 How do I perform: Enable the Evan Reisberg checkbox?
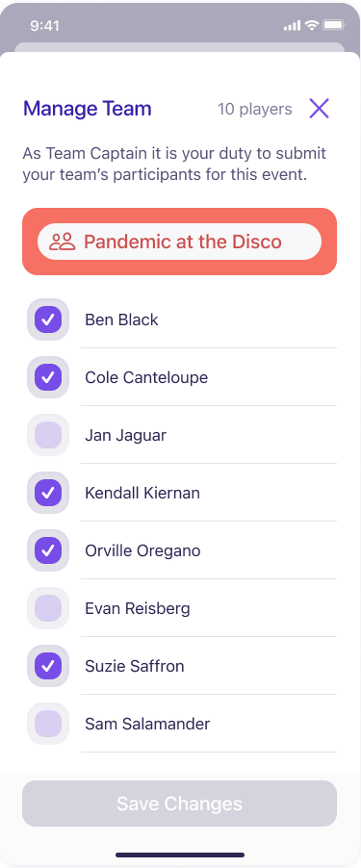pyautogui.click(x=48, y=608)
